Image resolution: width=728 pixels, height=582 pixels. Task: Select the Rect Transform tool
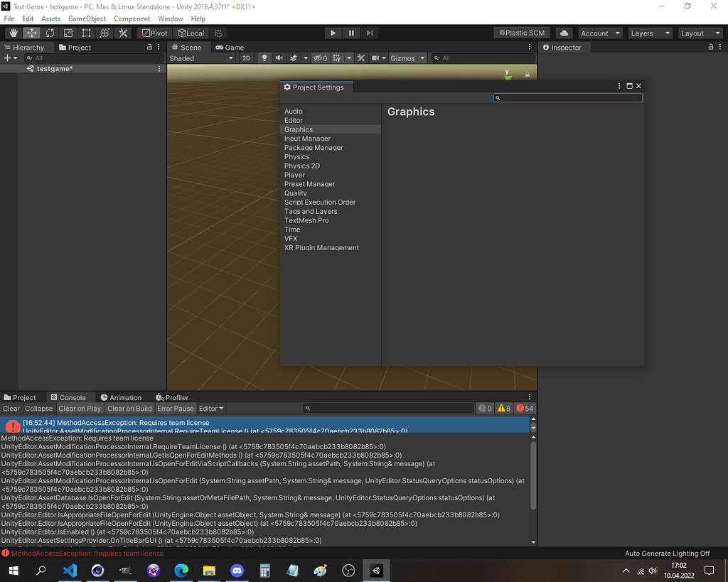point(86,33)
